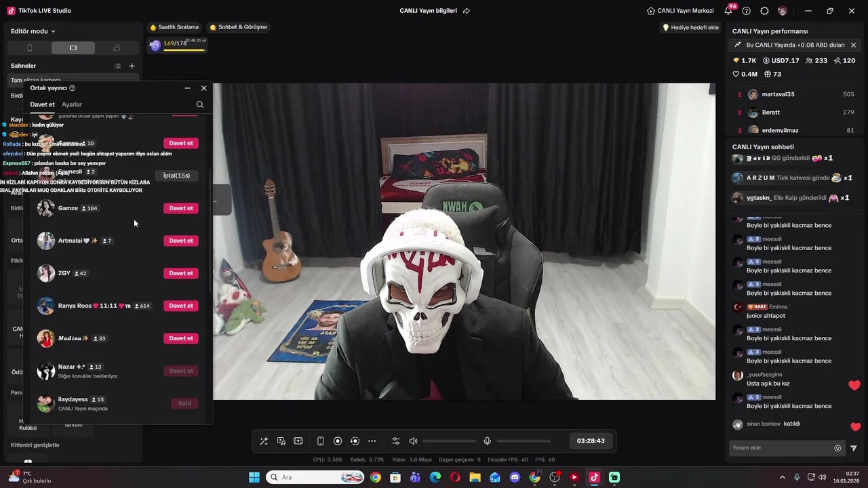Mute the microphone input
Image resolution: width=868 pixels, height=488 pixels.
pos(487,441)
